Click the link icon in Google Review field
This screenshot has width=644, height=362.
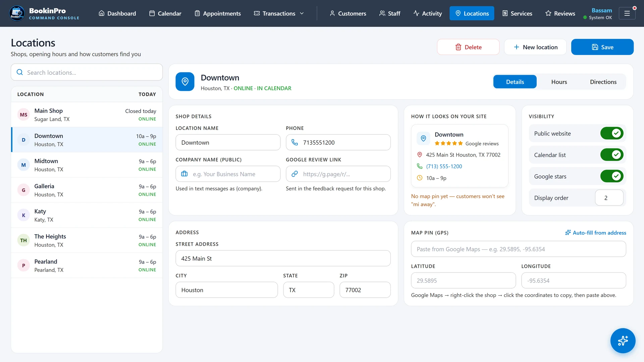[x=295, y=174]
